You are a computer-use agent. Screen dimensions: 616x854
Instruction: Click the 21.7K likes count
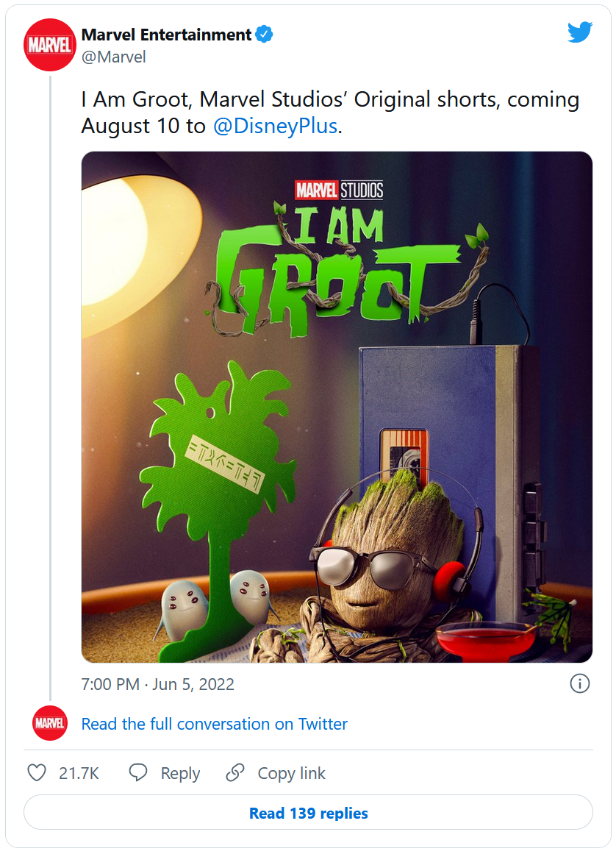[x=79, y=773]
